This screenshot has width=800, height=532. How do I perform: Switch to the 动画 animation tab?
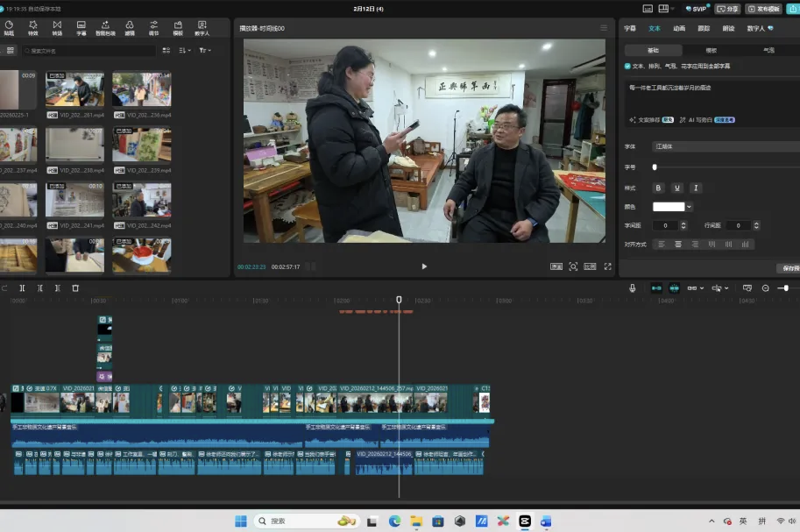click(x=679, y=28)
